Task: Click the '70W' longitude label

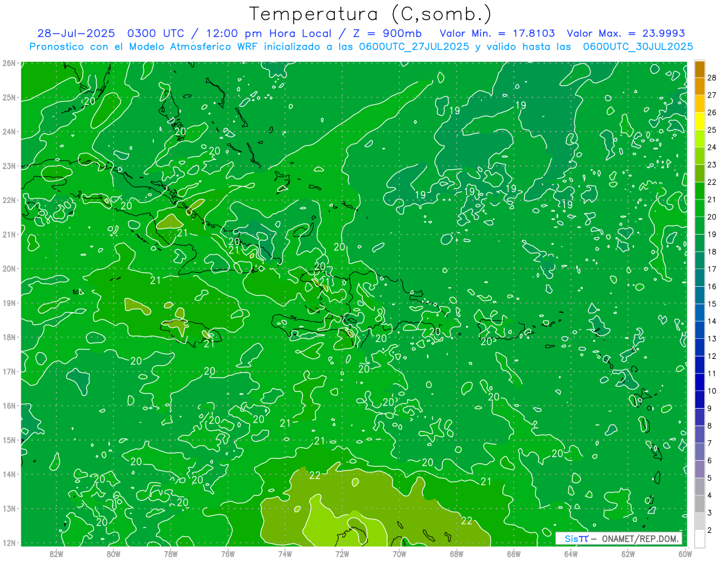Action: pos(399,554)
